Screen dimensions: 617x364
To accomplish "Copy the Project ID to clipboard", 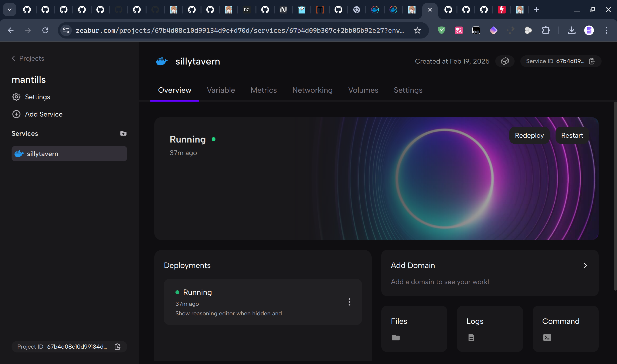I will [x=117, y=346].
